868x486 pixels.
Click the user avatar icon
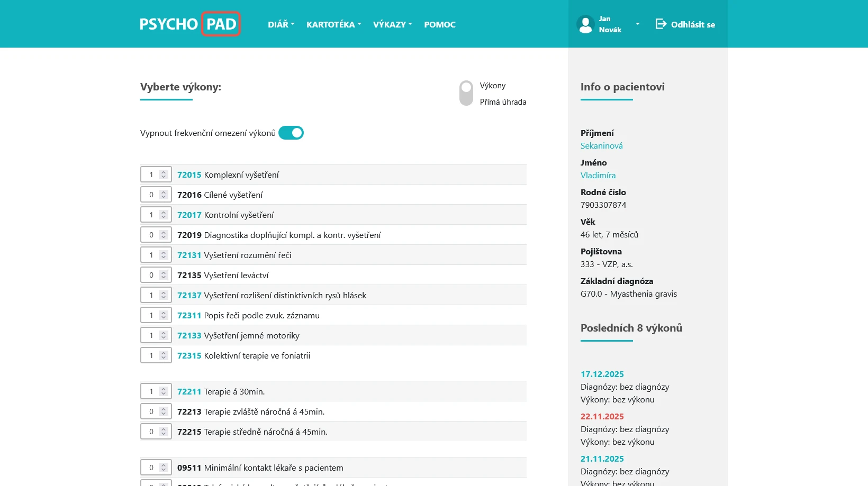(x=585, y=24)
